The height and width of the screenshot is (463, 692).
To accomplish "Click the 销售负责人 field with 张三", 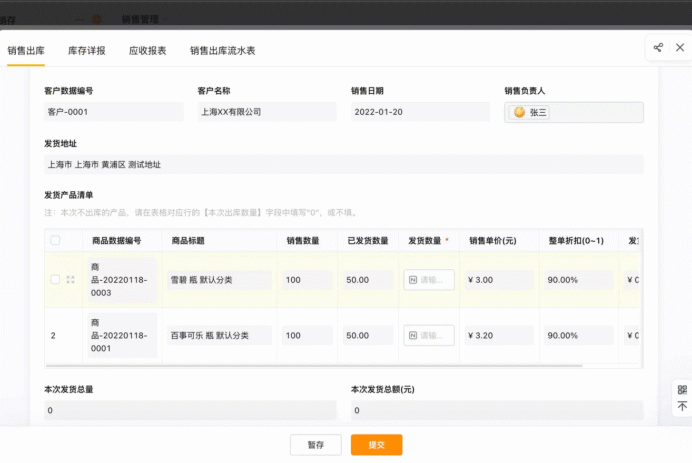I will pyautogui.click(x=574, y=112).
